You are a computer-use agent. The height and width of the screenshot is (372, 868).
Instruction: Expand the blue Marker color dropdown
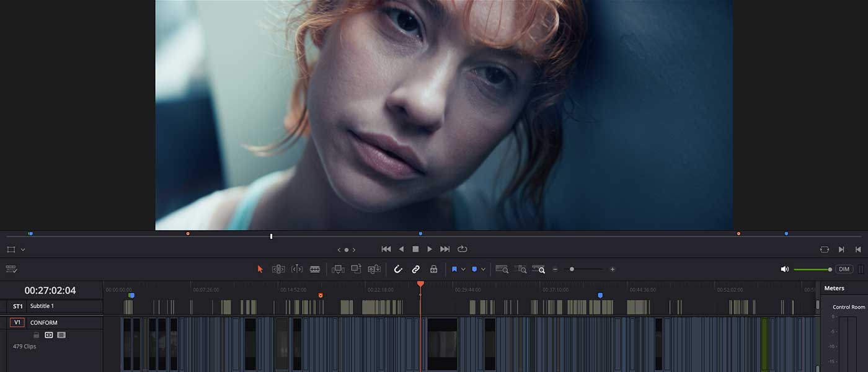pos(483,269)
